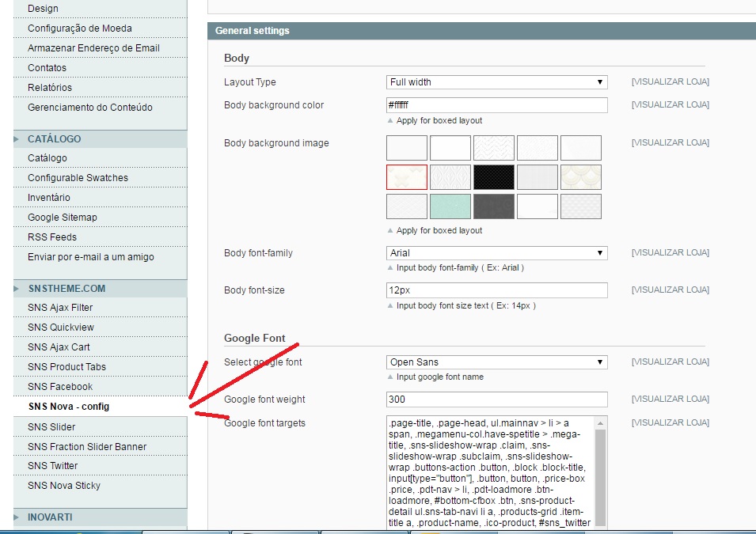Expand the INOVARTI sidebar section
Image resolution: width=756 pixels, height=534 pixels.
50,517
